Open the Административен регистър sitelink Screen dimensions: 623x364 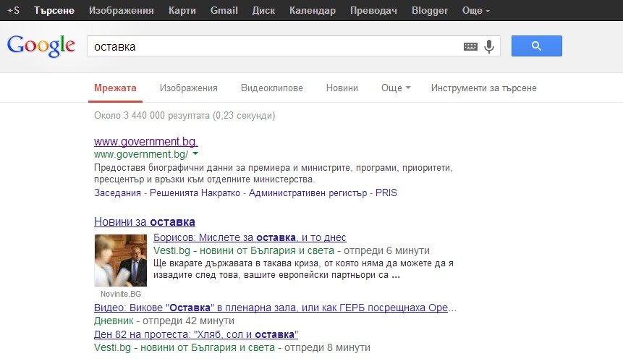pos(308,193)
